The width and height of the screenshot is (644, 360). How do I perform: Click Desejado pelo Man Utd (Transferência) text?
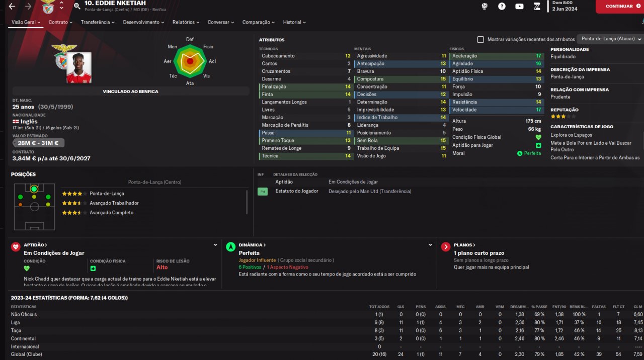pos(370,192)
